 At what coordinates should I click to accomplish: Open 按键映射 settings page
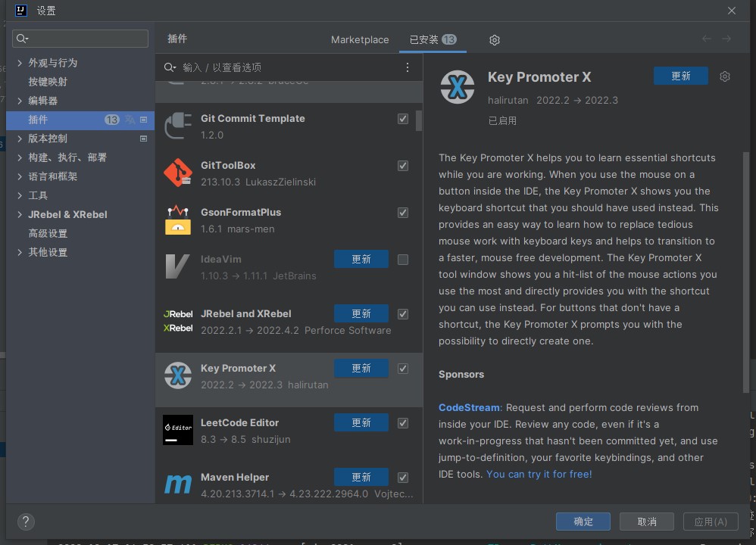pos(48,82)
